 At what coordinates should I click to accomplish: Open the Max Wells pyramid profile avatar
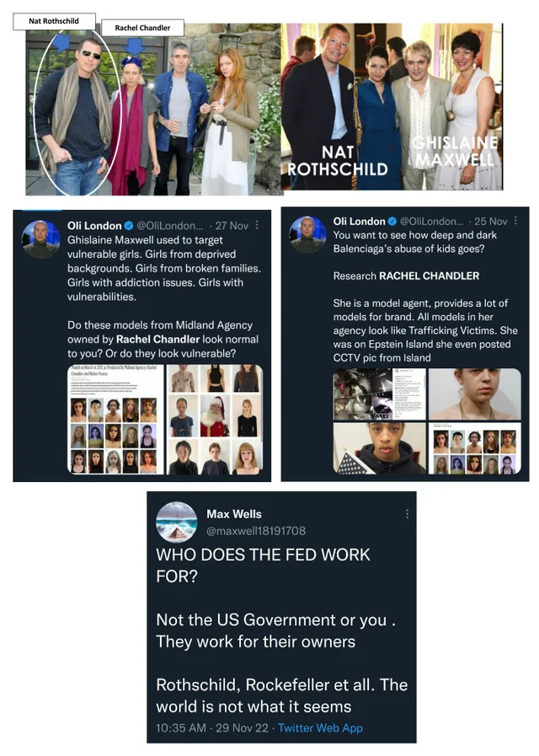click(177, 523)
